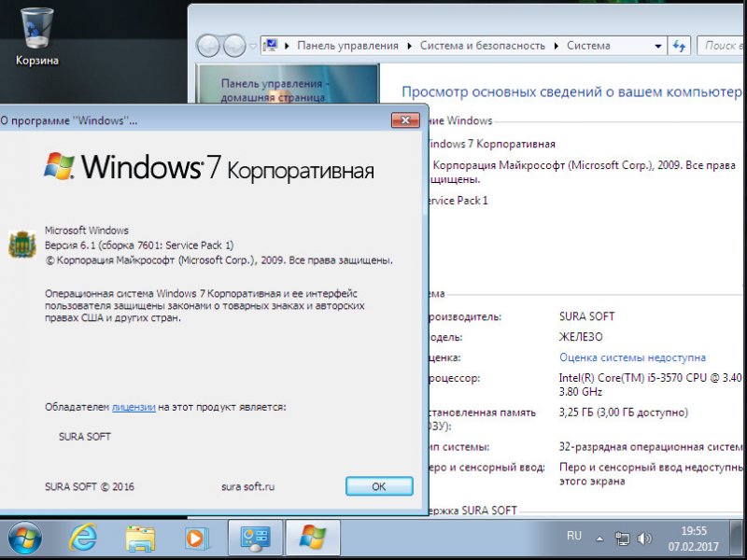
Task: Expand the arrow after Система и безопасность breadcrumb
Action: (556, 46)
